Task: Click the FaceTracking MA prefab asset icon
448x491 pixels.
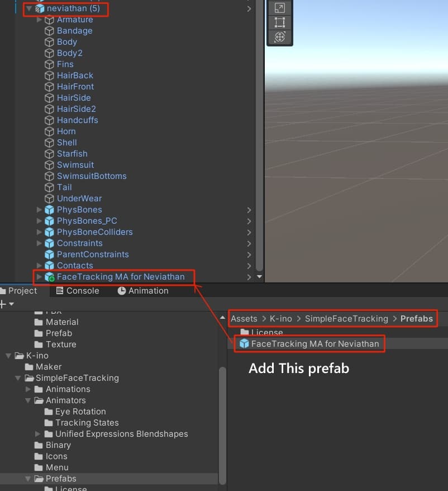Action: pos(244,343)
